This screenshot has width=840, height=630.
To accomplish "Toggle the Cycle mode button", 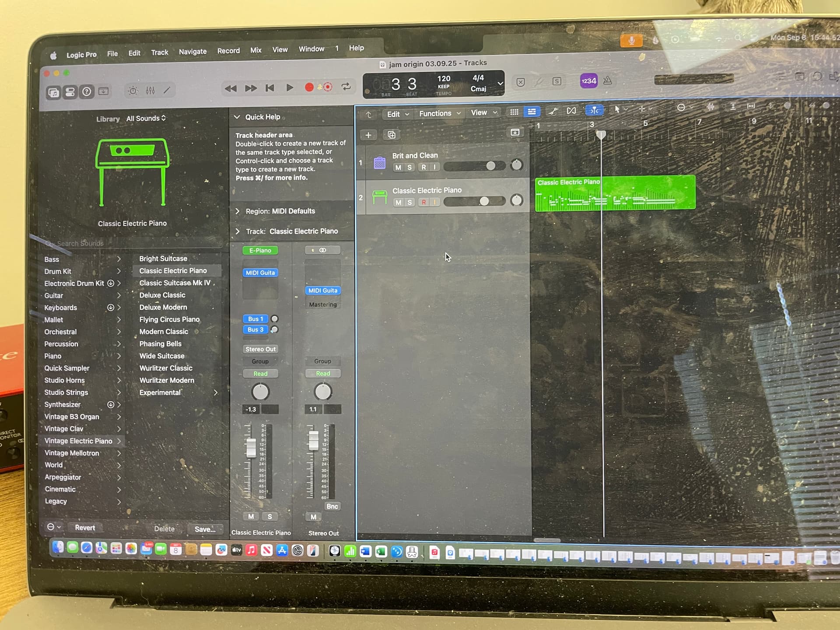I will (x=346, y=87).
